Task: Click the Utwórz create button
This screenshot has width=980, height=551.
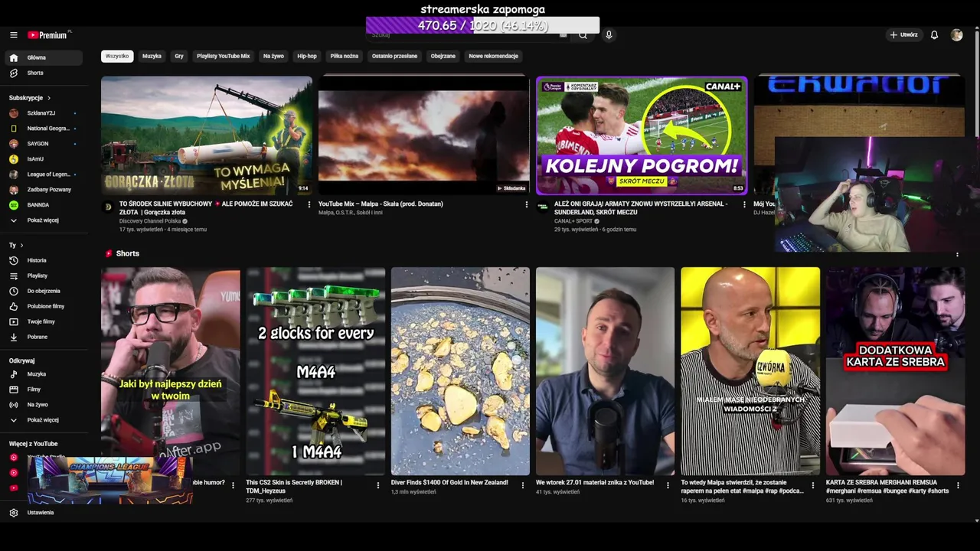Action: [x=903, y=35]
